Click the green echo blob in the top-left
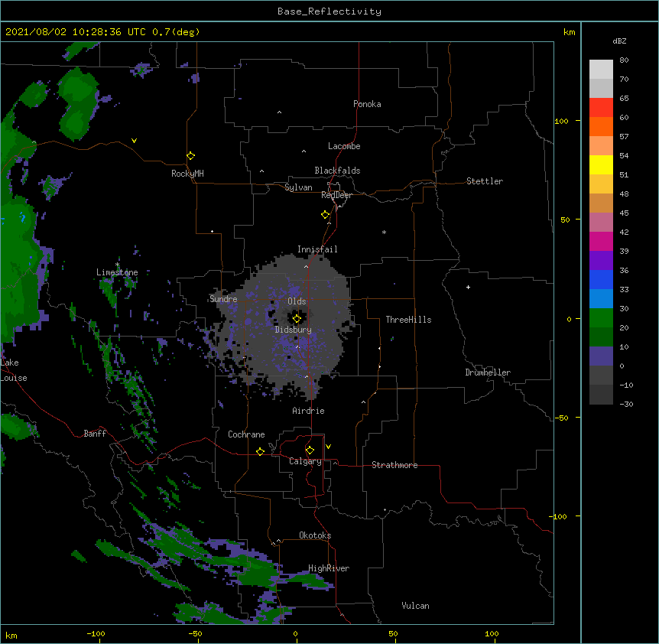The image size is (659, 644). [x=77, y=105]
